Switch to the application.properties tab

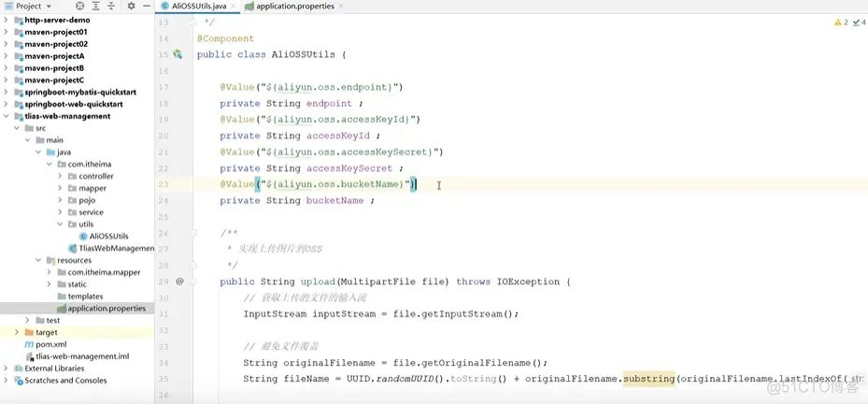(x=297, y=7)
